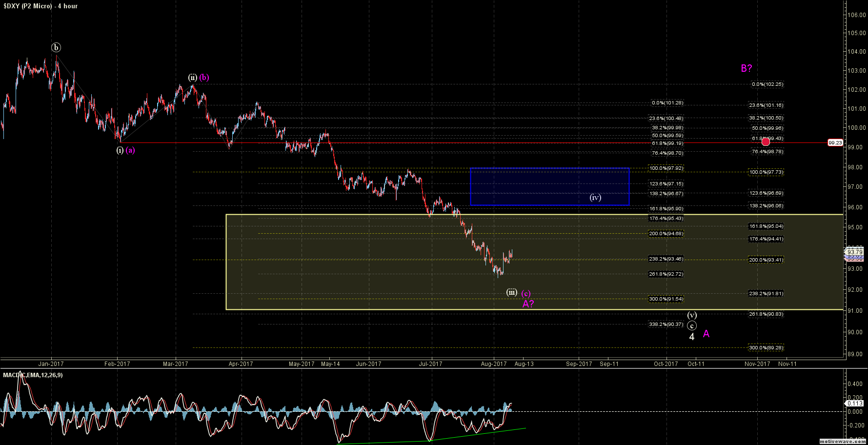This screenshot has height=445, width=868.
Task: Click the Aug-2017 date on the time axis
Action: pyautogui.click(x=494, y=364)
